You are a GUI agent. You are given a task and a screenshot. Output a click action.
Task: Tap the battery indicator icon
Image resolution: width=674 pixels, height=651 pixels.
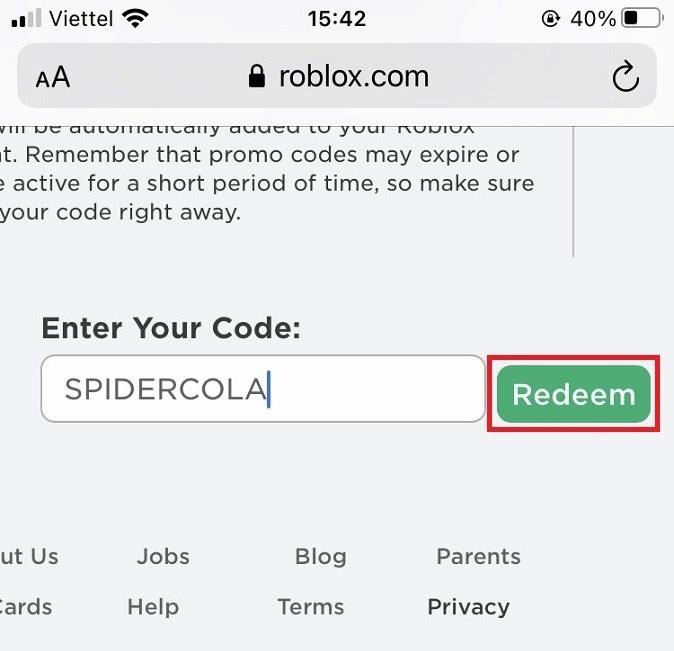tap(643, 18)
